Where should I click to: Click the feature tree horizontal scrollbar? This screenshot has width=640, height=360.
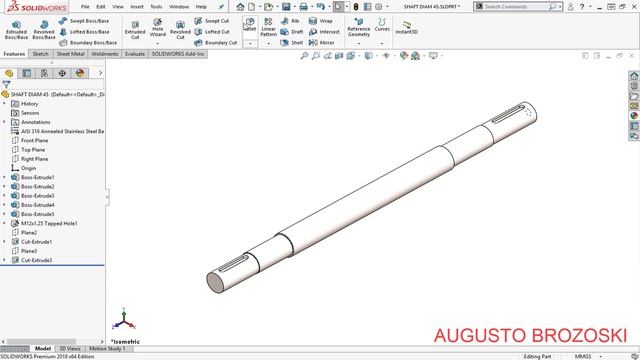(x=41, y=341)
